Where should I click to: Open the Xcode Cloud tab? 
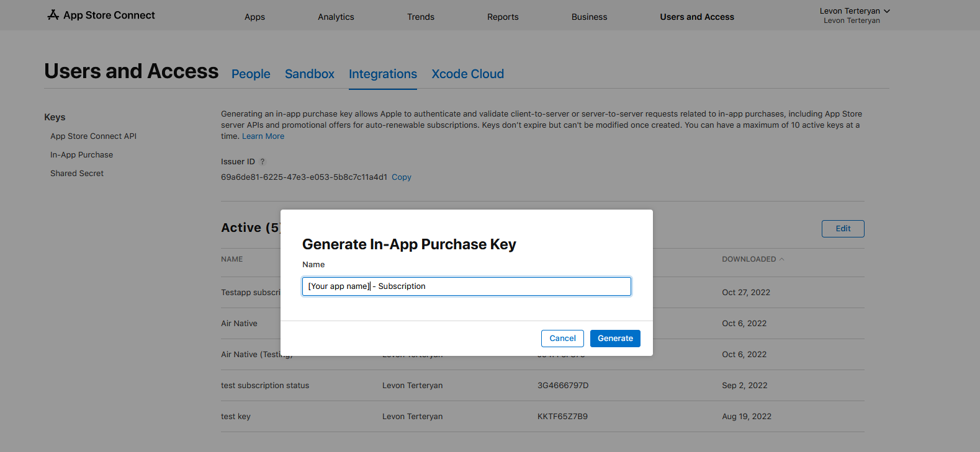click(468, 74)
